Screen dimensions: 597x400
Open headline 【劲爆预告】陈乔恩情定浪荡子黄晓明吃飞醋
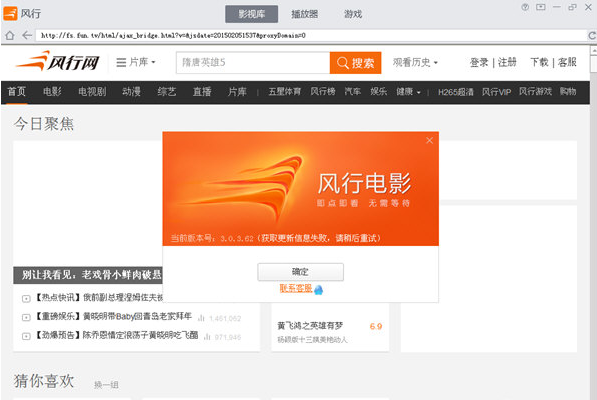116,335
